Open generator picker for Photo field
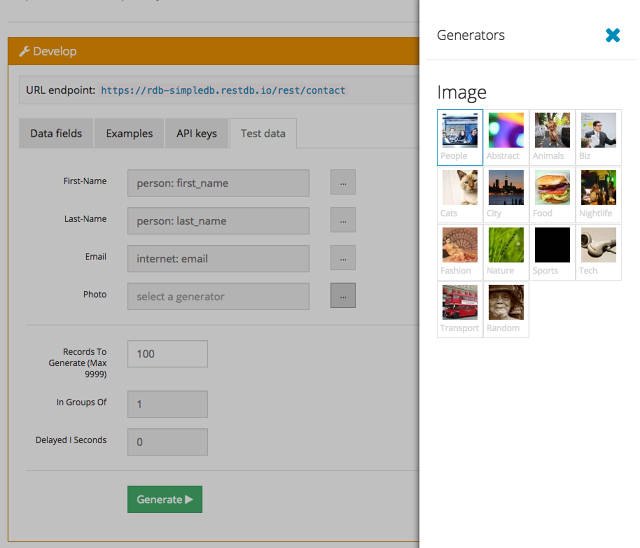The image size is (640, 548). [343, 295]
